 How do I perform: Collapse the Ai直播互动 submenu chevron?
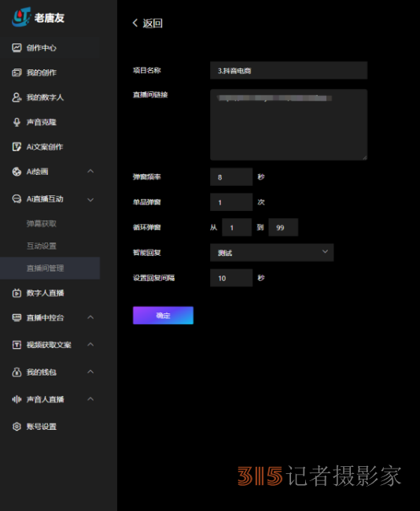90,199
